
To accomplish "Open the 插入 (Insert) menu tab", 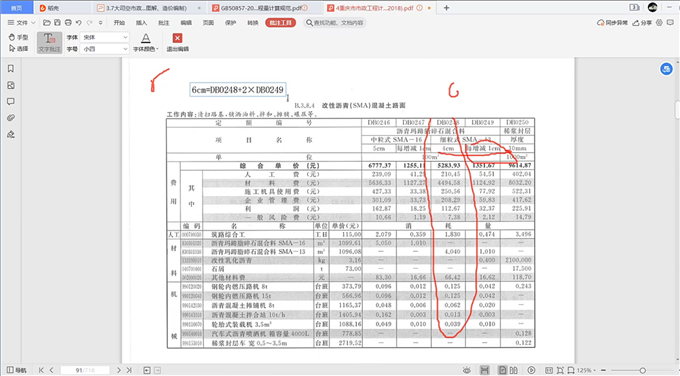I will point(141,23).
